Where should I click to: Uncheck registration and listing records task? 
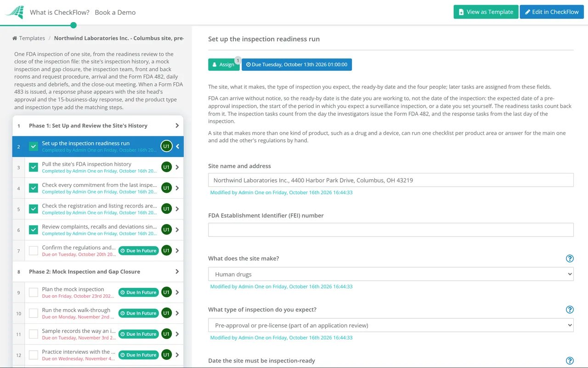coord(34,209)
